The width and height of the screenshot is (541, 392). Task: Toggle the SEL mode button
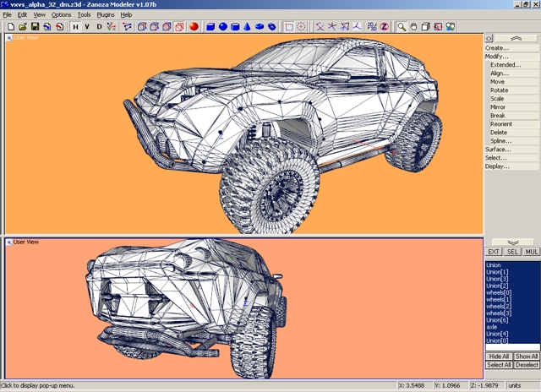coord(512,252)
